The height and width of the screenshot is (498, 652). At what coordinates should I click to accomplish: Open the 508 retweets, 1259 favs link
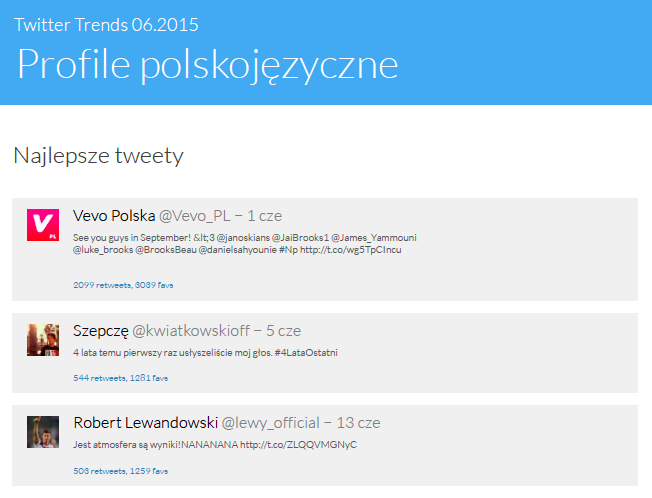tap(120, 470)
